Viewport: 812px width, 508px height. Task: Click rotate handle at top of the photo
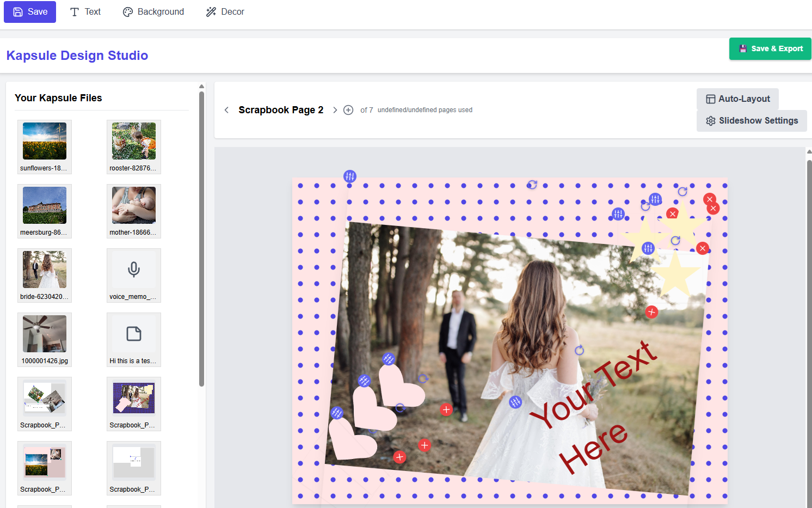[x=532, y=185]
